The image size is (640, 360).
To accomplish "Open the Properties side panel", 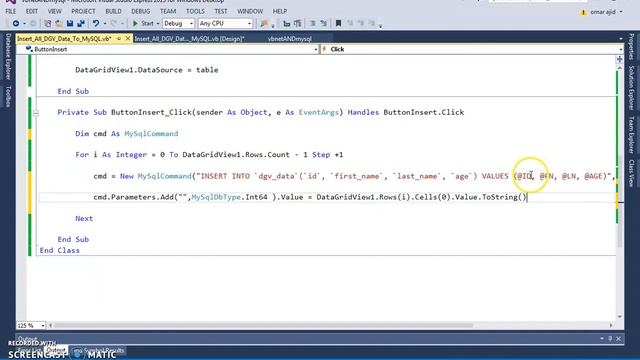I will (x=631, y=47).
